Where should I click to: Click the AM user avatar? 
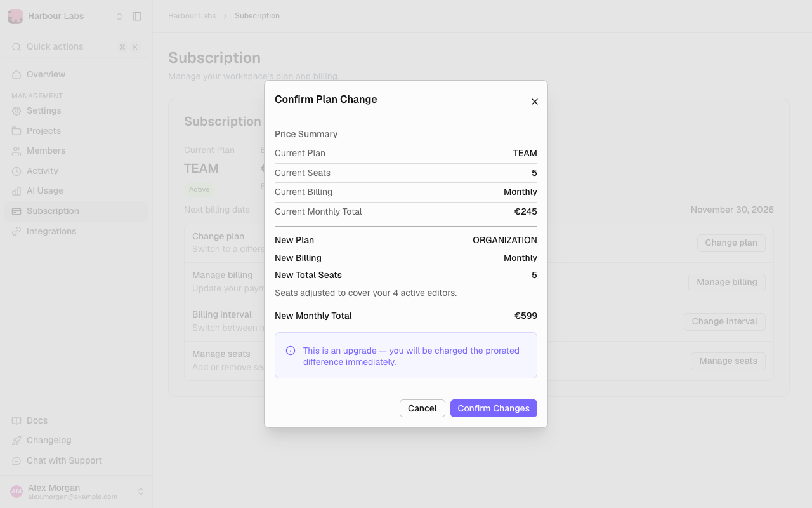click(16, 491)
